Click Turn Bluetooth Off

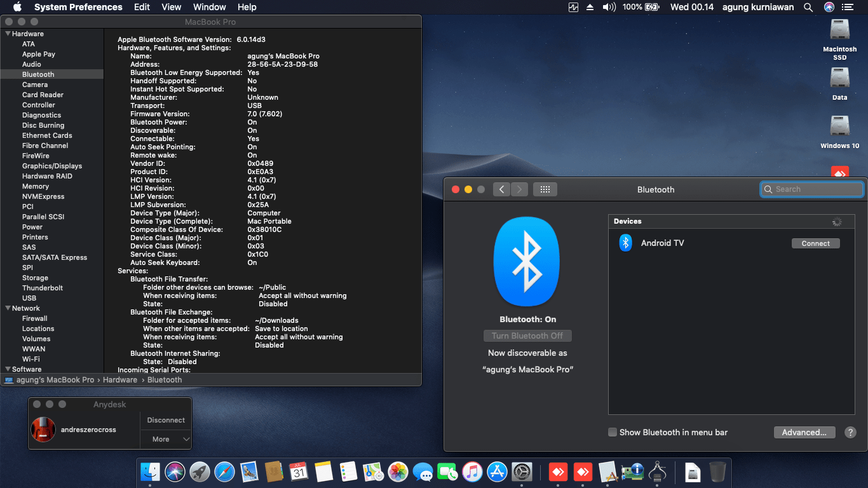[527, 335]
